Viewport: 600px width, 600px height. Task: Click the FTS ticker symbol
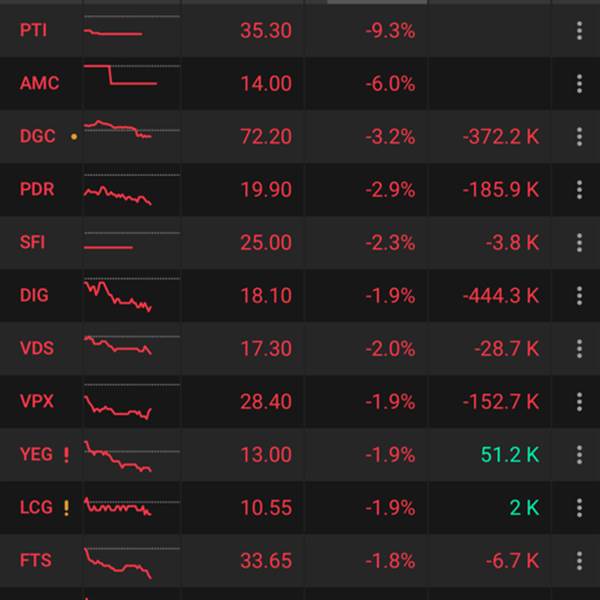[34, 561]
